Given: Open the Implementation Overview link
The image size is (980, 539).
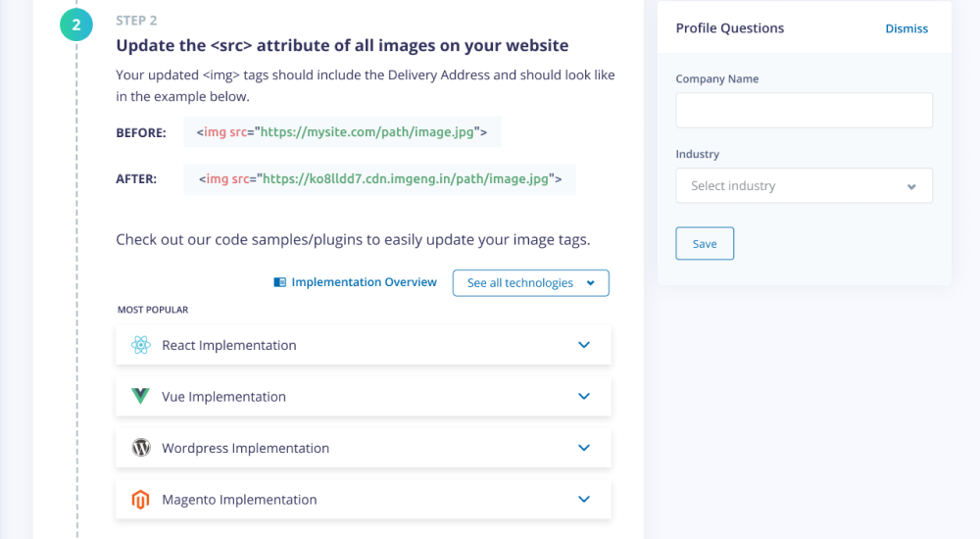Looking at the screenshot, I should click(364, 282).
